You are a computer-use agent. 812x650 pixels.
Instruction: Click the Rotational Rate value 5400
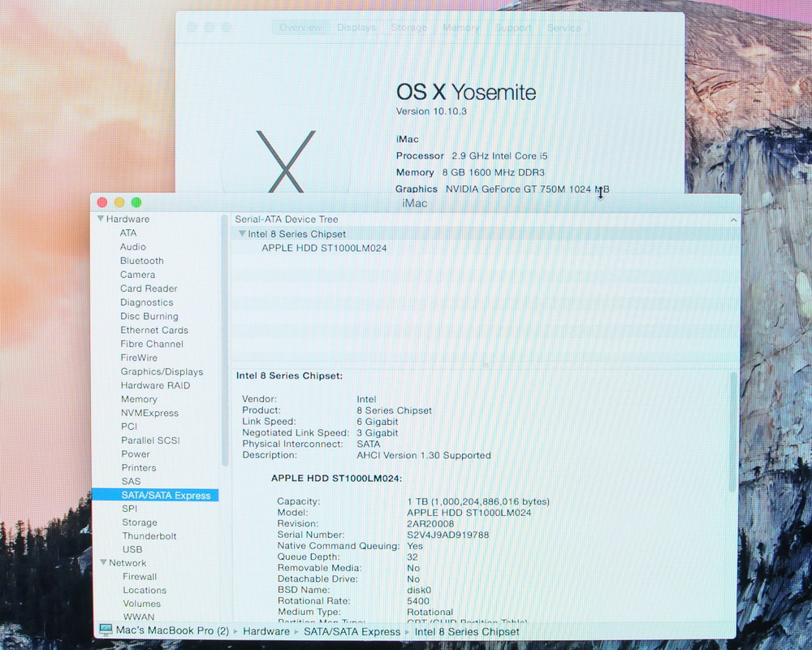point(418,600)
